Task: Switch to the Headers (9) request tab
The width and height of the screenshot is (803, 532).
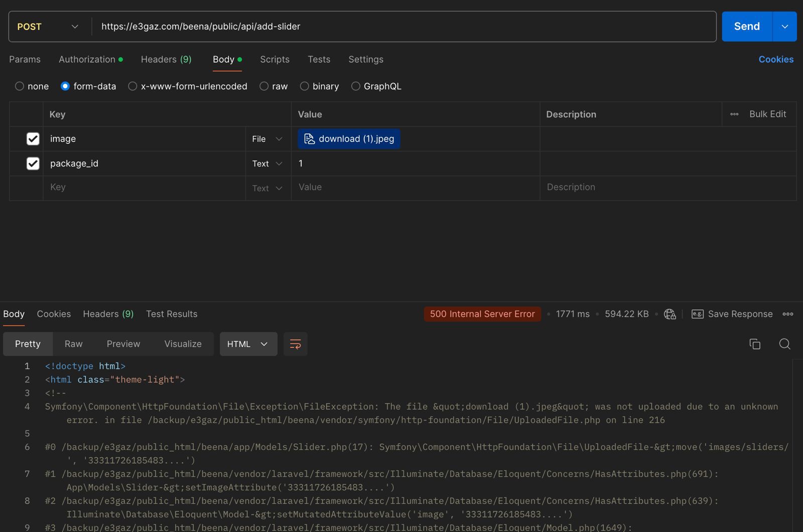Action: (166, 59)
